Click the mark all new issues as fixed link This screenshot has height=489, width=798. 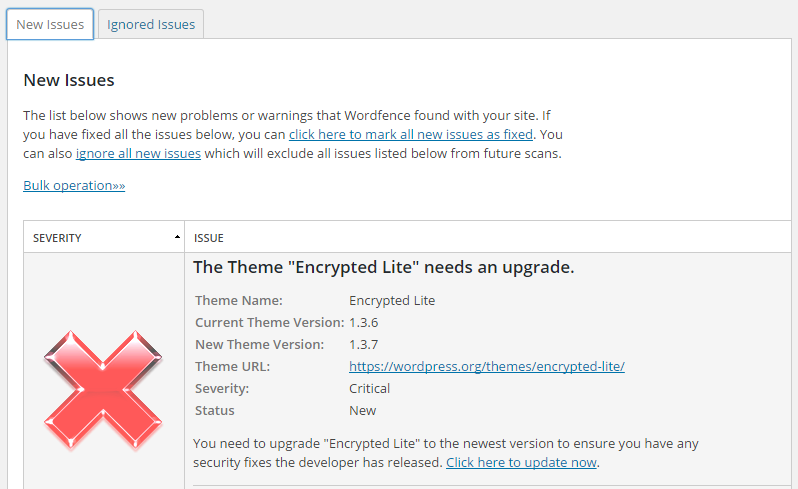tap(411, 134)
